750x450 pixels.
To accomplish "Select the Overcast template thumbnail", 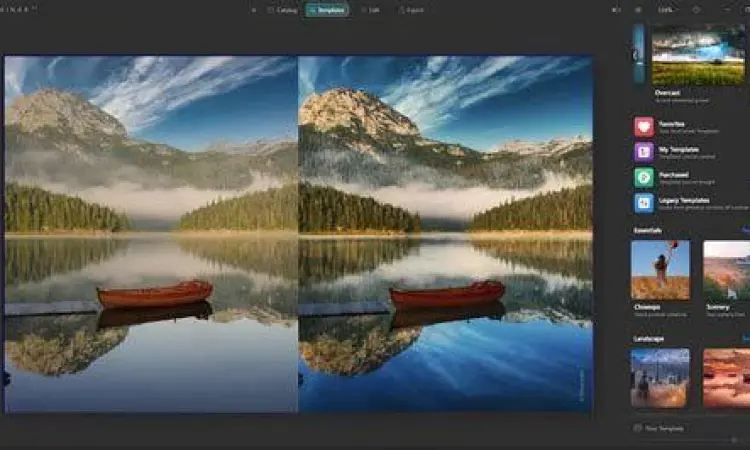I will click(x=698, y=55).
